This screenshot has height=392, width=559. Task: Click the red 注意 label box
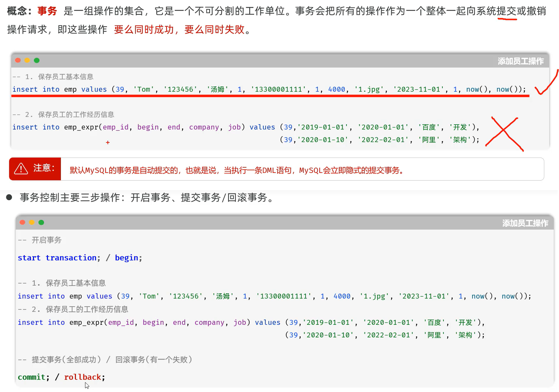pos(35,169)
